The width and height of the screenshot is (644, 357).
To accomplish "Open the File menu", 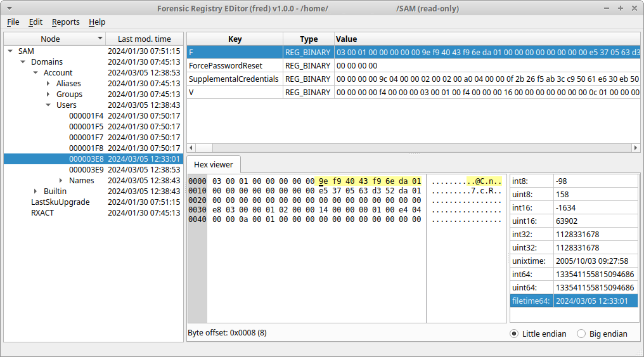I will (x=13, y=22).
